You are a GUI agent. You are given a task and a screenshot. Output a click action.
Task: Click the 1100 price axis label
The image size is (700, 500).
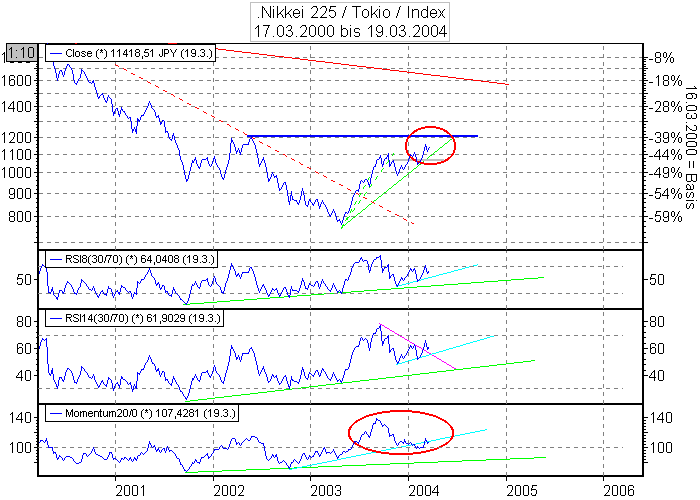tap(17, 155)
